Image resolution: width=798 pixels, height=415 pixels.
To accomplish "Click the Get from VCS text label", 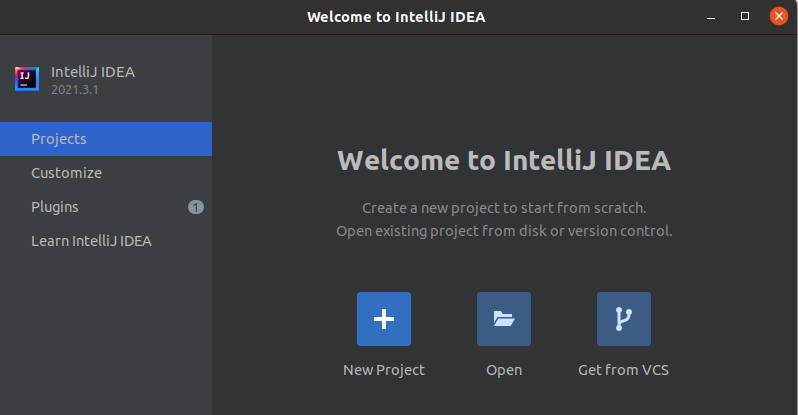I will click(623, 370).
